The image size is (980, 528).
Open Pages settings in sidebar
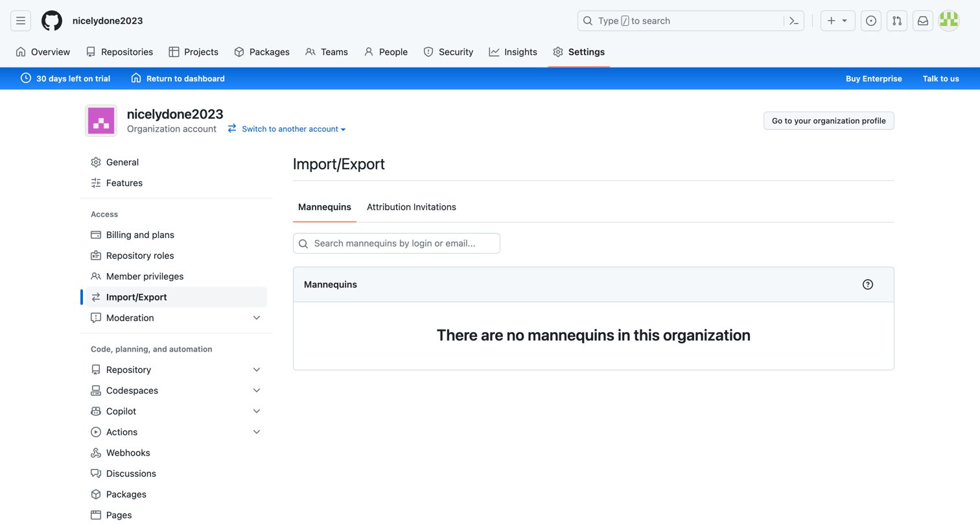click(176, 515)
